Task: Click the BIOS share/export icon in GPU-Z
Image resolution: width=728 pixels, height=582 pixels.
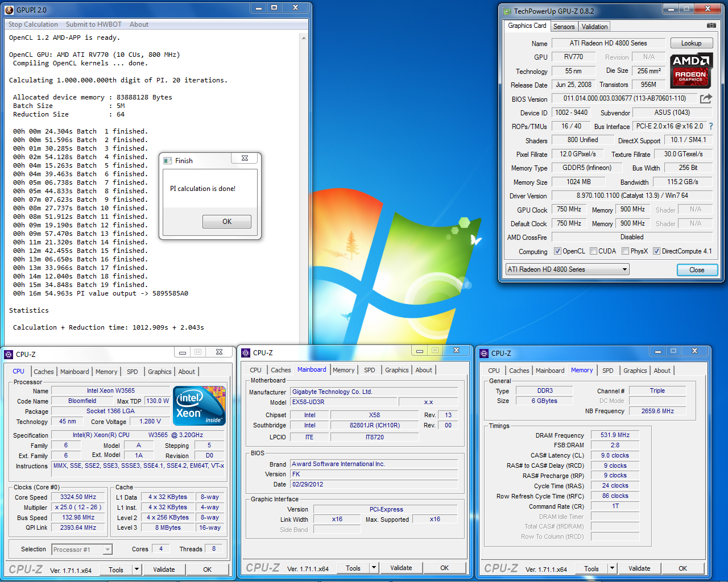Action: tap(706, 98)
